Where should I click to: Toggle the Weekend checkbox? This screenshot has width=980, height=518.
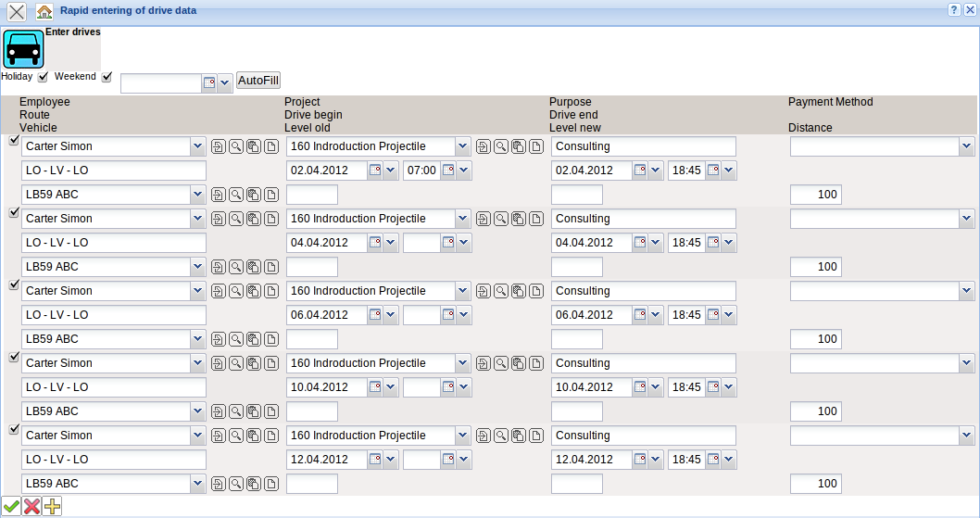(107, 77)
